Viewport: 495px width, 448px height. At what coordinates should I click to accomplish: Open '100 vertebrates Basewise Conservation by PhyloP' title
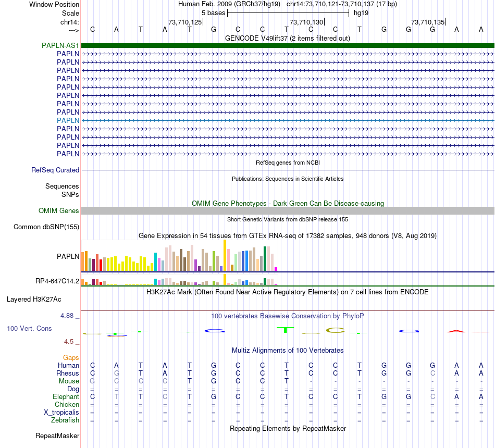[287, 316]
